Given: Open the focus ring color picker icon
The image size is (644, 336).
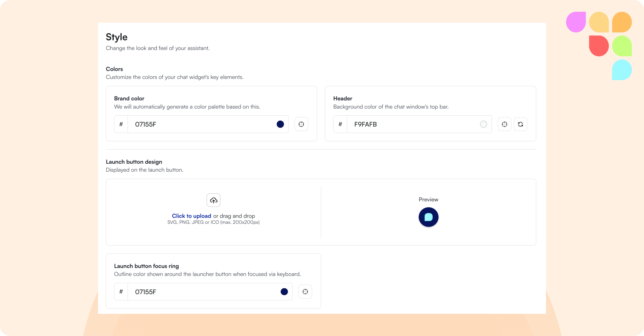Looking at the screenshot, I should pyautogui.click(x=305, y=292).
